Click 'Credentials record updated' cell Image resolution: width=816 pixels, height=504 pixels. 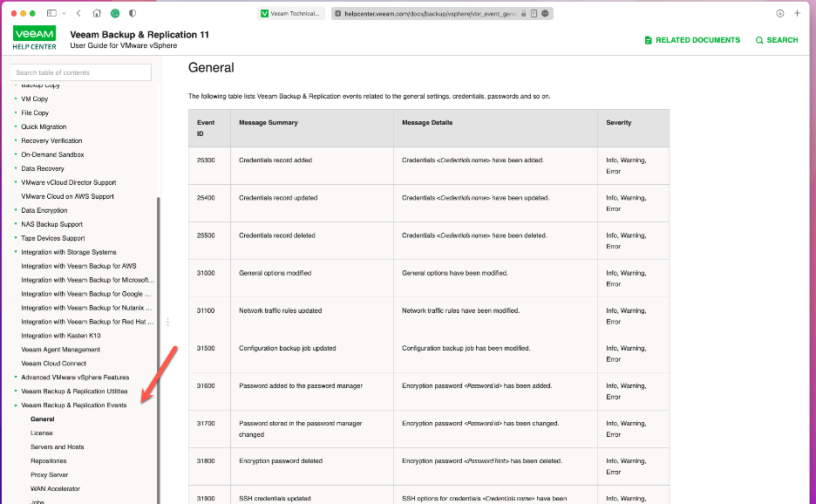coord(312,203)
